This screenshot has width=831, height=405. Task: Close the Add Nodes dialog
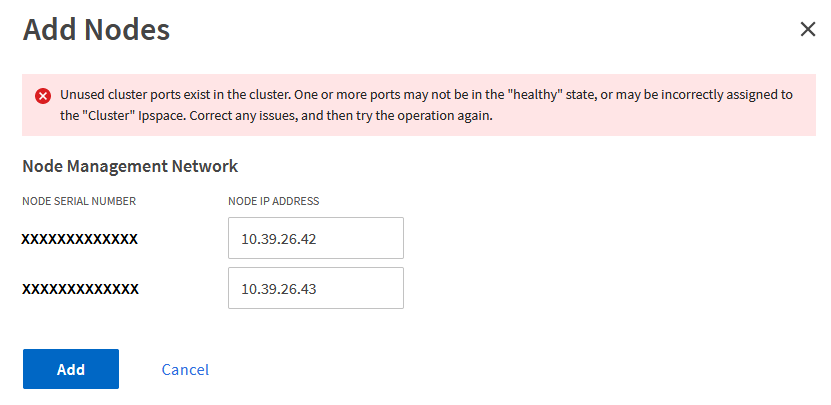pyautogui.click(x=808, y=30)
